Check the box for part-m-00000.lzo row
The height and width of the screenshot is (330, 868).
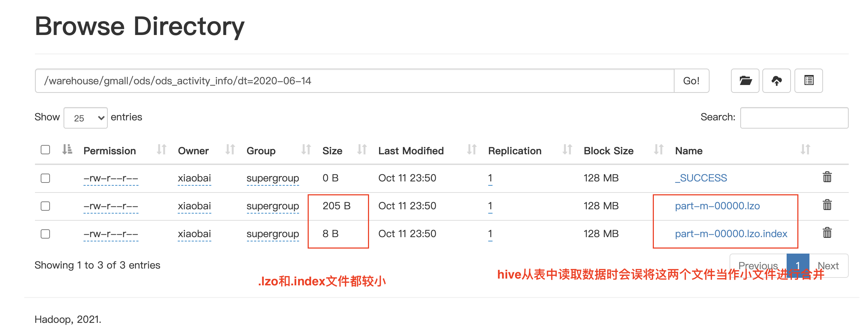(45, 206)
